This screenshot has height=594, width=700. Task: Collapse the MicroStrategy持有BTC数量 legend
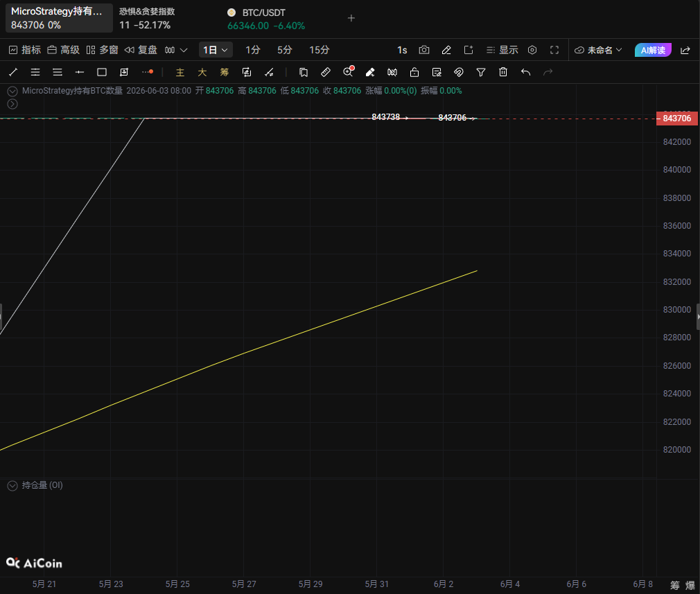pyautogui.click(x=12, y=91)
